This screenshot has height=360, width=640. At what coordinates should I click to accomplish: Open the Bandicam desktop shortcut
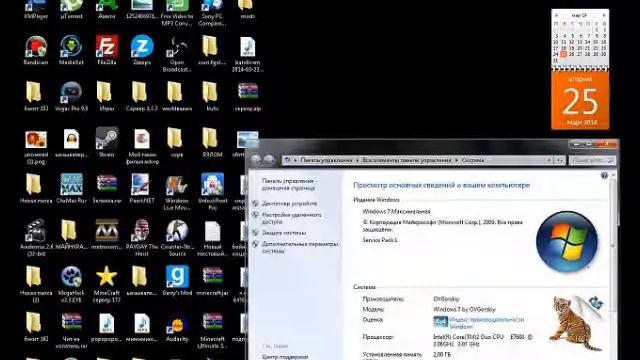(36, 50)
